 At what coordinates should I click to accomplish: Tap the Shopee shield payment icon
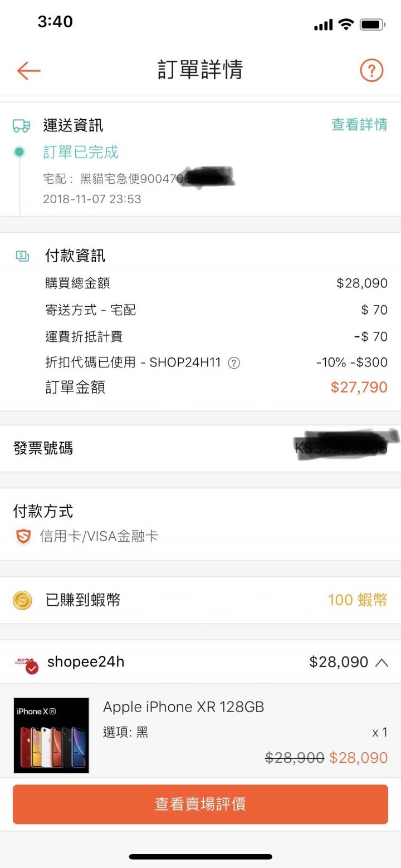click(23, 537)
